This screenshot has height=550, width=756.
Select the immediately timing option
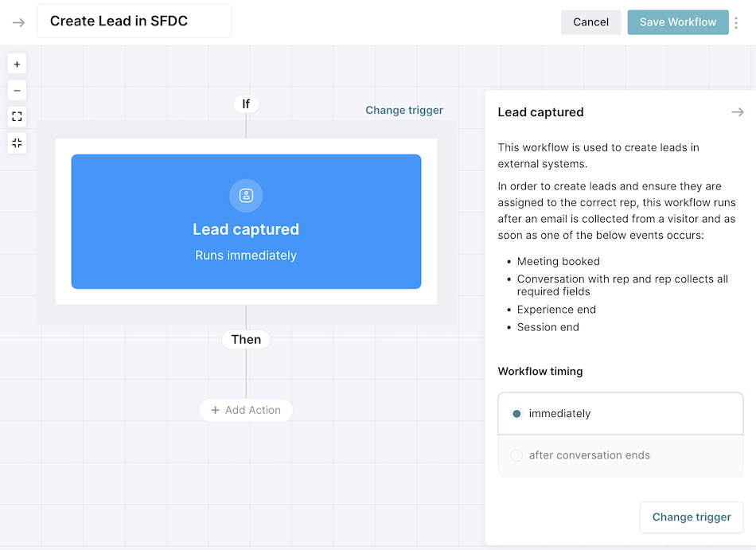click(x=621, y=414)
